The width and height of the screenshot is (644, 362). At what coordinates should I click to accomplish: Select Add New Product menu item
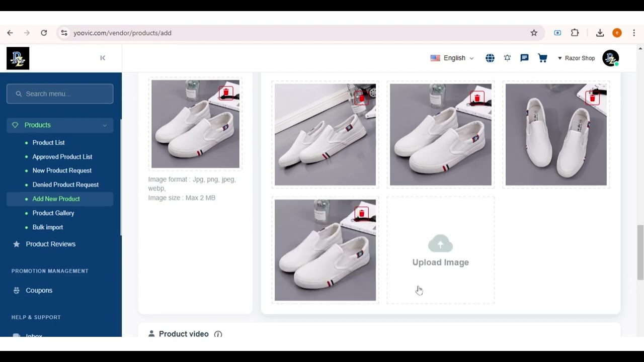coord(60,199)
